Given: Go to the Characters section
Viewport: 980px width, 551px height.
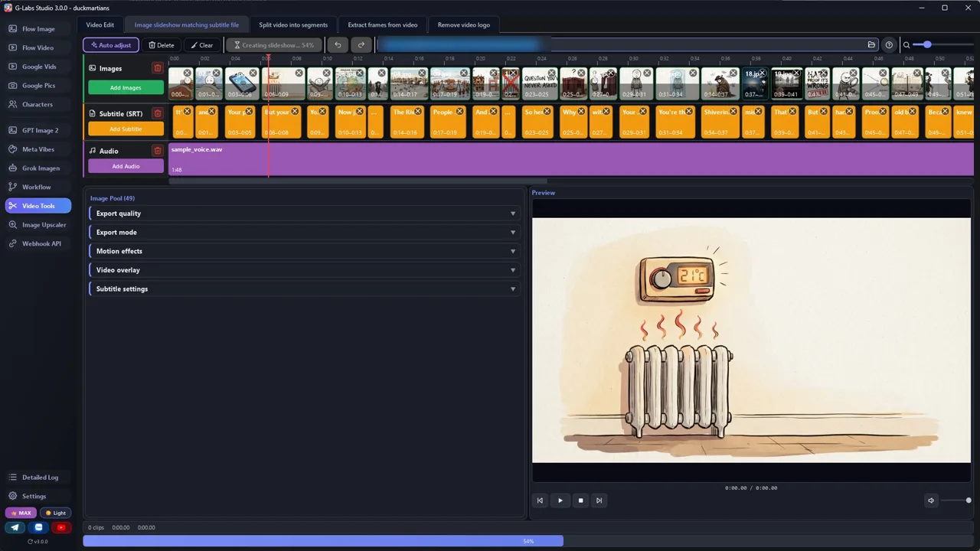Looking at the screenshot, I should click(38, 104).
